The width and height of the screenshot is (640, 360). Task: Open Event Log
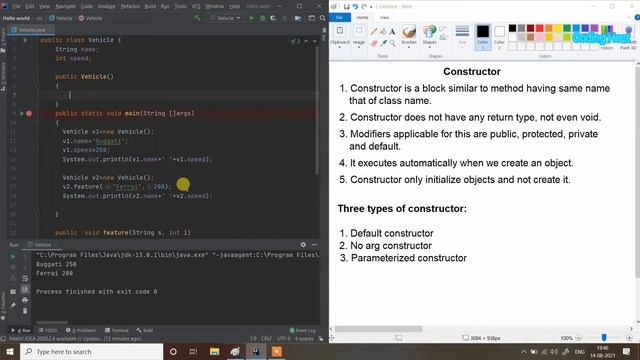click(x=302, y=330)
